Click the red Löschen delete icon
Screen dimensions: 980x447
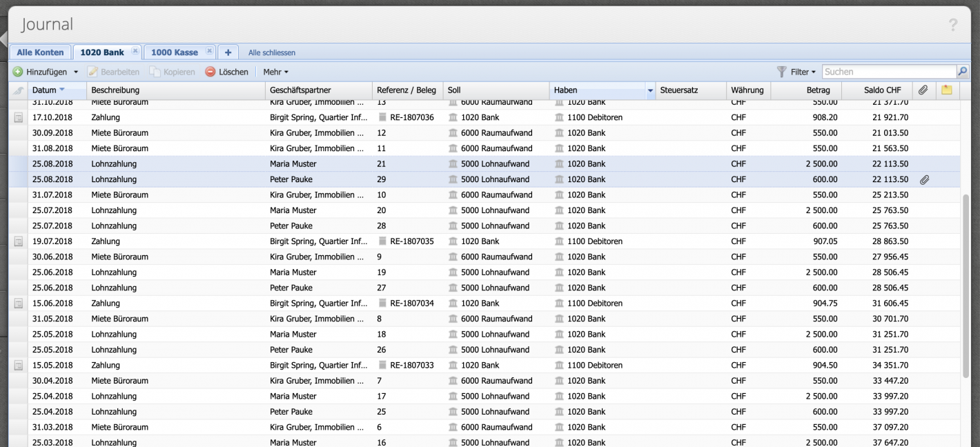(x=209, y=71)
